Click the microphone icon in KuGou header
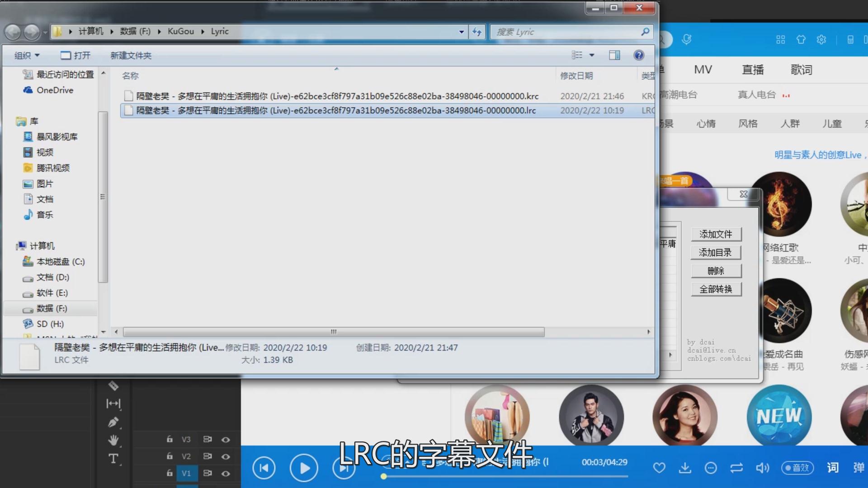 687,39
